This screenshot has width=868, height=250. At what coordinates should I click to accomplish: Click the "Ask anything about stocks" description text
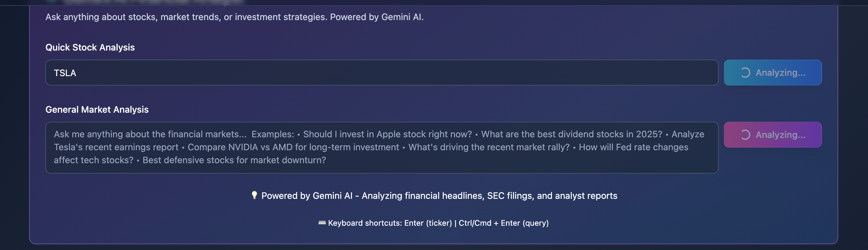click(234, 17)
